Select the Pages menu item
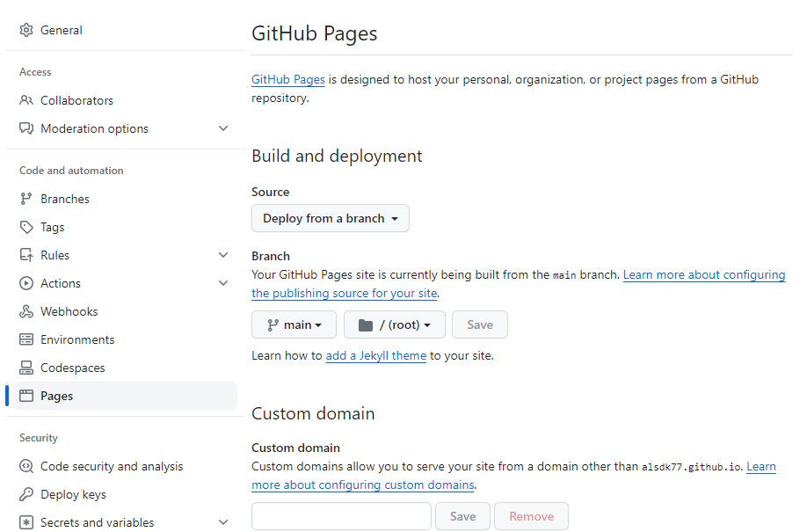Image resolution: width=807 pixels, height=532 pixels. (125, 396)
